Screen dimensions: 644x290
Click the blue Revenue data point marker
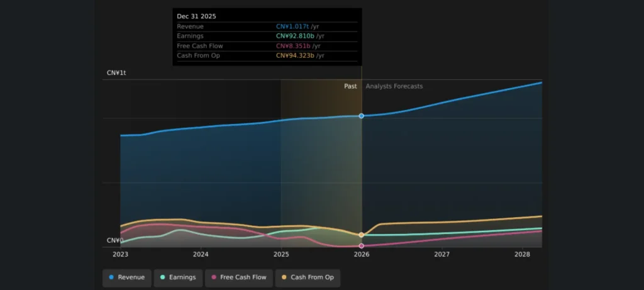[x=361, y=116]
